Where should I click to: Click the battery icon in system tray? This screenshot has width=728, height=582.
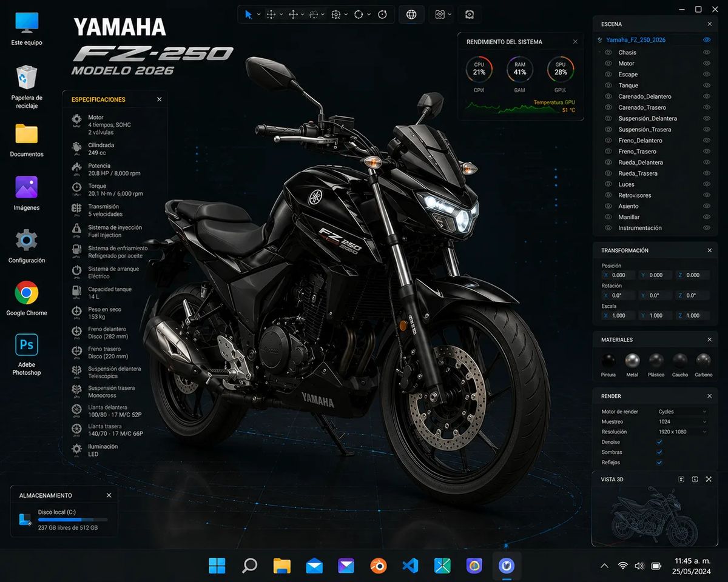pyautogui.click(x=656, y=566)
